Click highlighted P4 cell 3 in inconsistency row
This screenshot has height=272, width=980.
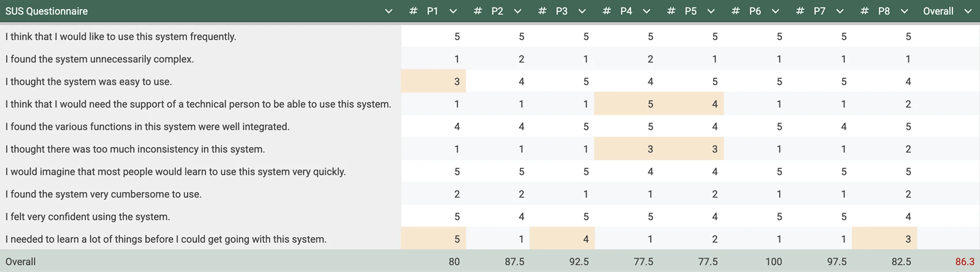[626, 149]
